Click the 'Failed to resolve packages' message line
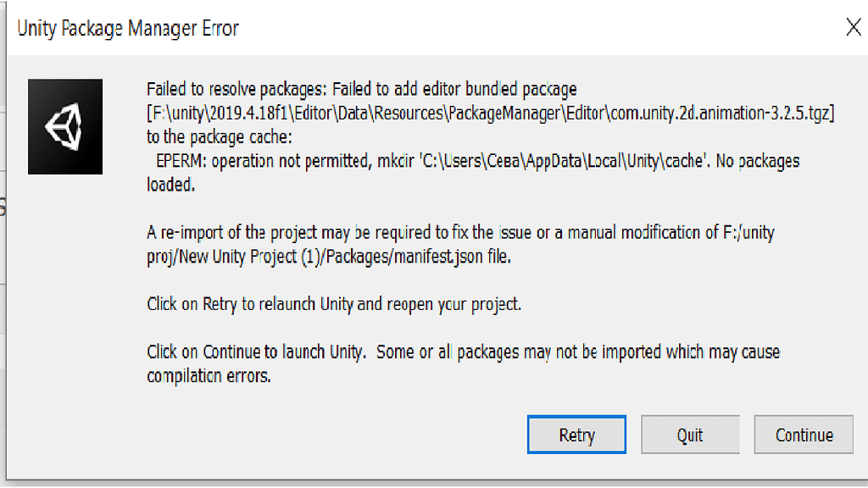This screenshot has width=868, height=488. [361, 89]
